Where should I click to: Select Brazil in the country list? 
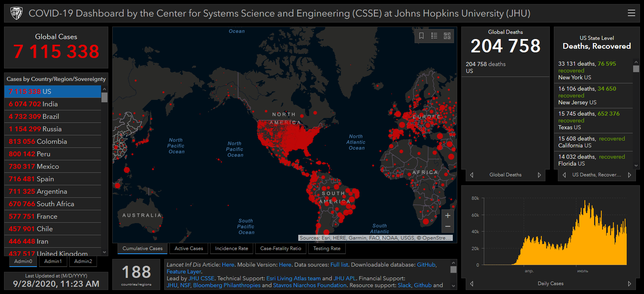tap(53, 116)
